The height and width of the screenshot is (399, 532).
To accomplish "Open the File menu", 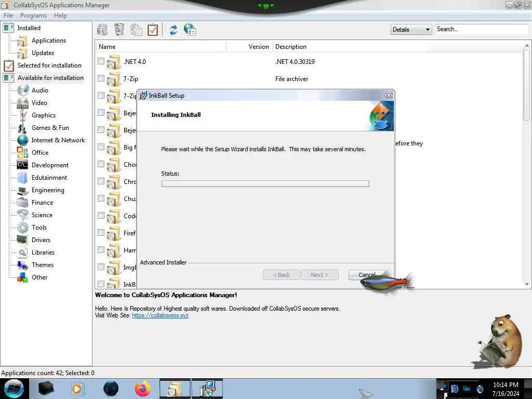I will (8, 16).
